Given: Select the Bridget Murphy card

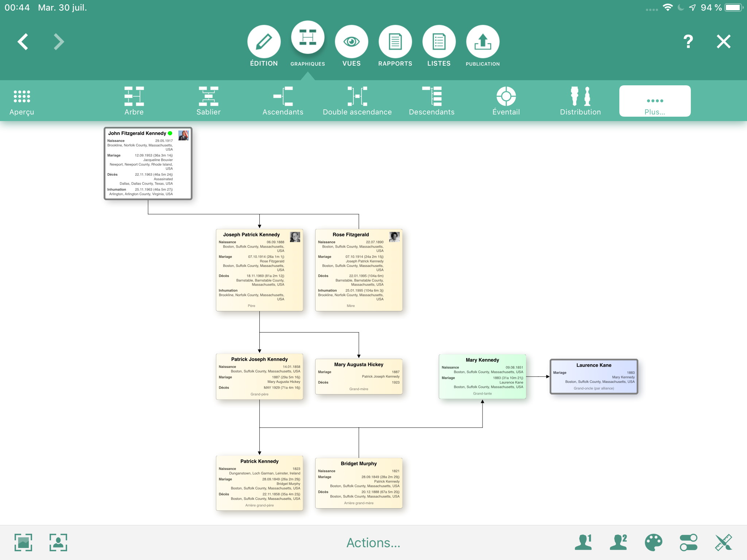Looking at the screenshot, I should pyautogui.click(x=359, y=483).
